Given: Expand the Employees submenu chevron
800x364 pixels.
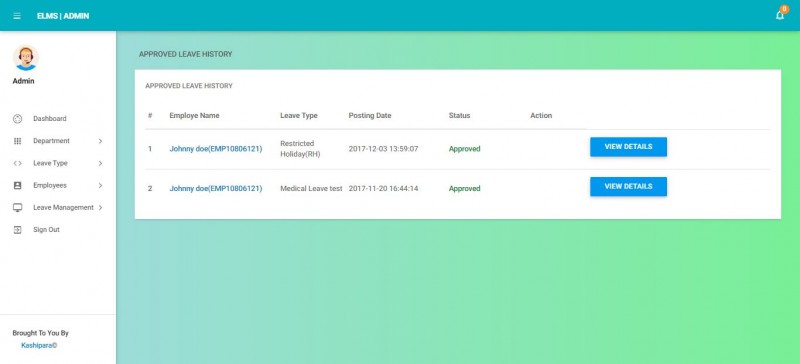Looking at the screenshot, I should click(101, 185).
